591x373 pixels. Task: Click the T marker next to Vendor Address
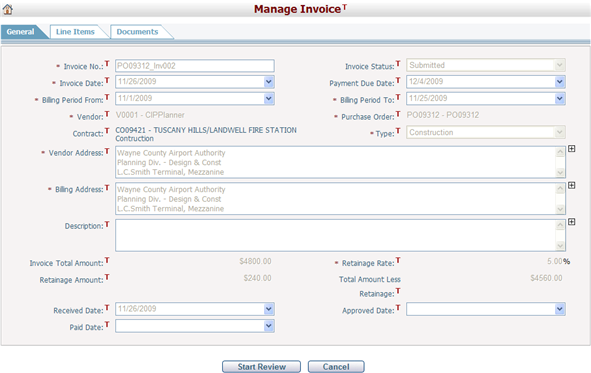click(x=107, y=151)
